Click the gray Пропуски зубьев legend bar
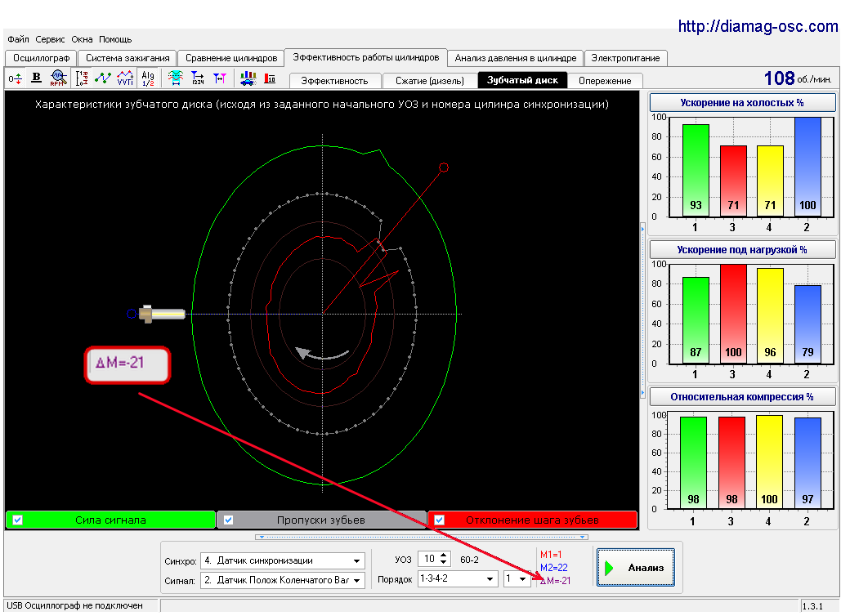Screen dimensions: 850x616 tap(321, 520)
